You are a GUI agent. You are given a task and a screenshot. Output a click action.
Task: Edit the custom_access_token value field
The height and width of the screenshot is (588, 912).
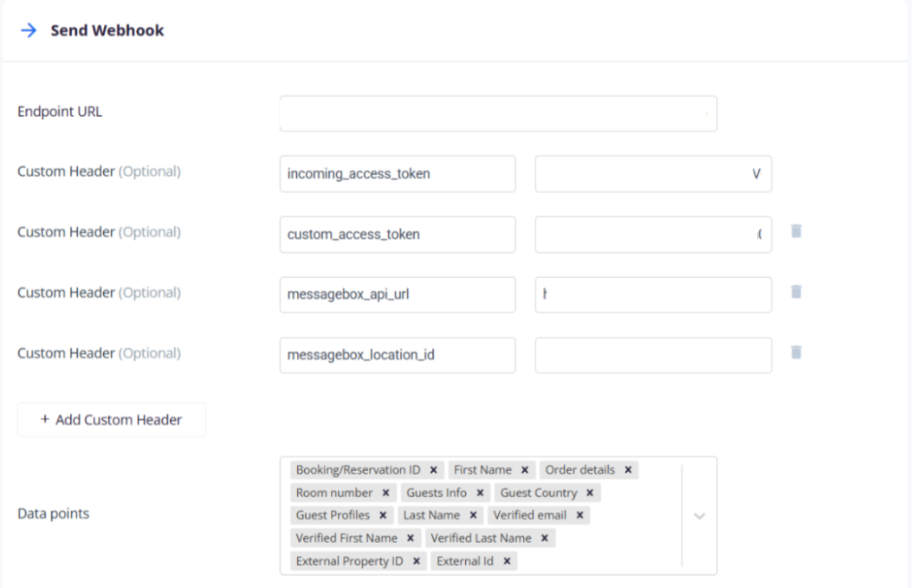(x=654, y=235)
